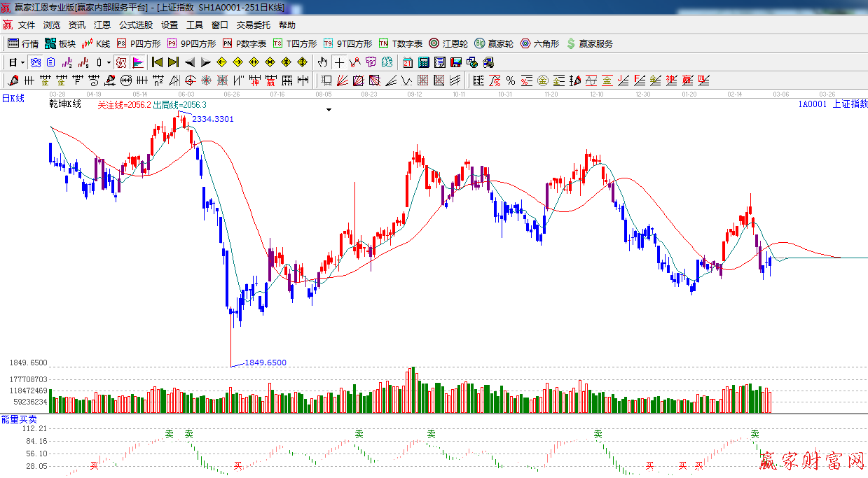Open the 交易委托 menu

(253, 24)
